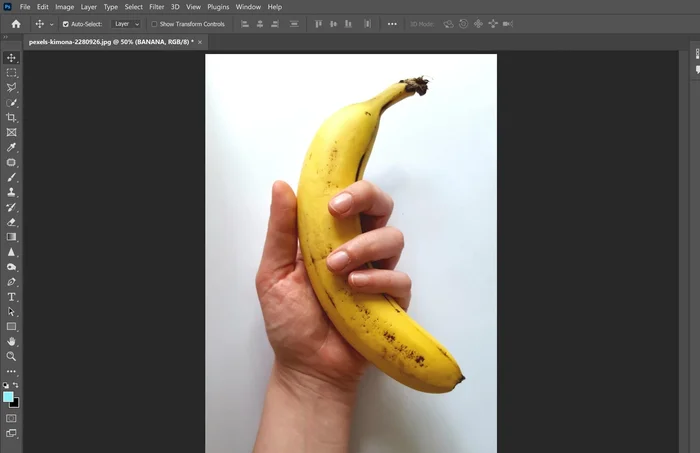700x453 pixels.
Task: Open the Plugins menu
Action: pos(218,7)
